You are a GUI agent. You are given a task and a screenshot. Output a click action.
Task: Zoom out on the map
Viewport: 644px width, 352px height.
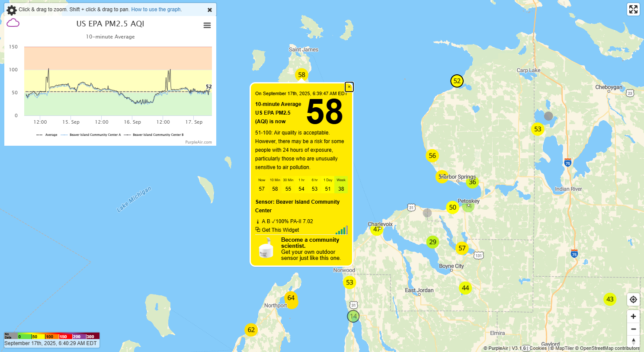coord(633,329)
